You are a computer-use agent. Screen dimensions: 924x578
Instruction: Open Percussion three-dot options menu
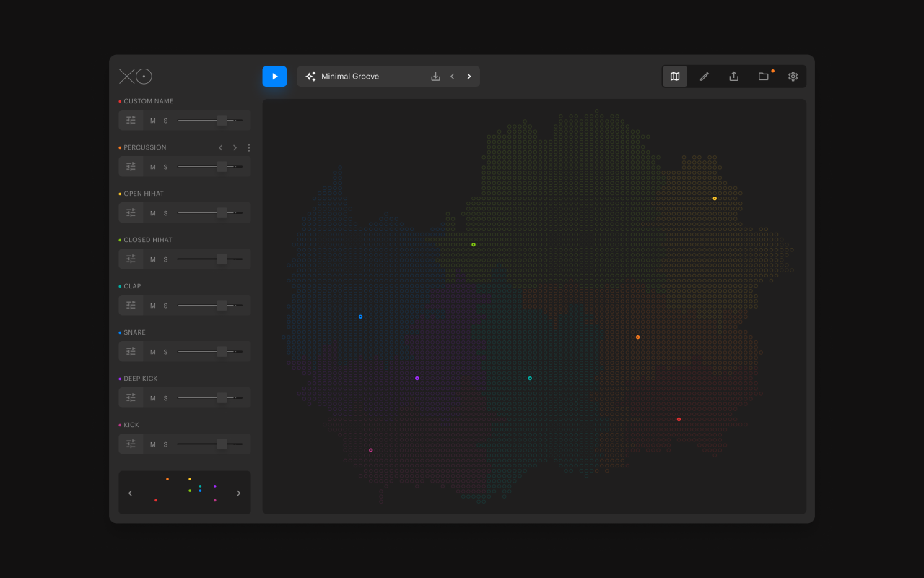point(249,147)
